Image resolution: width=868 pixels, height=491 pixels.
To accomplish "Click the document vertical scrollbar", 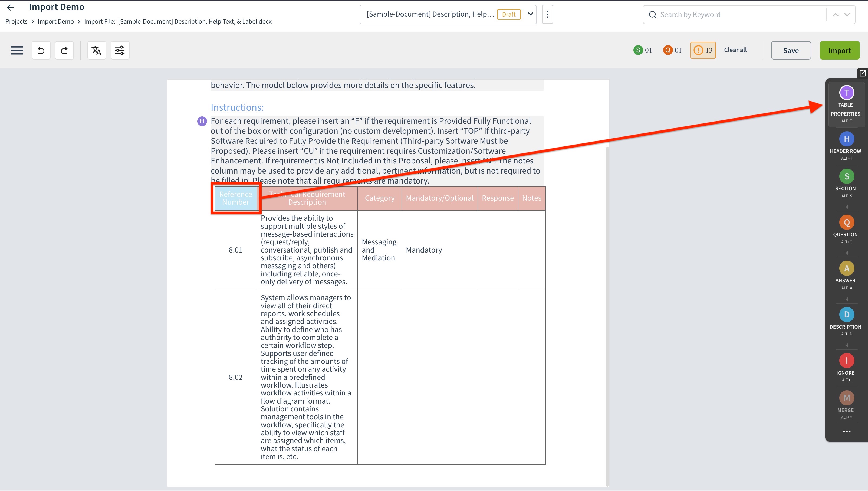I will pos(607,316).
